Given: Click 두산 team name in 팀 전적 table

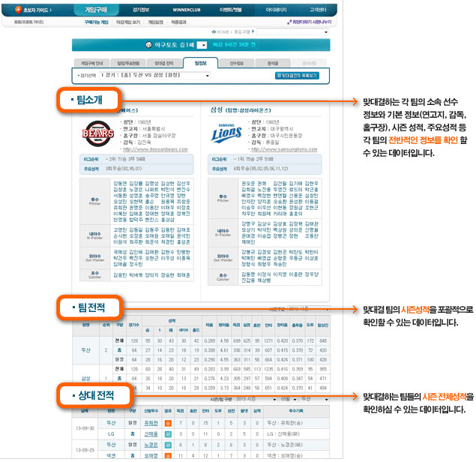Looking at the screenshot, I should pos(86,350).
